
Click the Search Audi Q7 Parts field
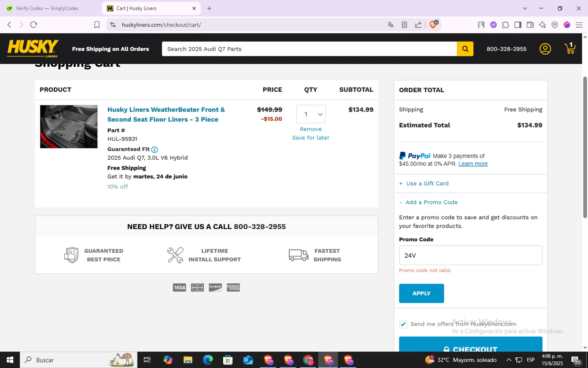(x=309, y=49)
